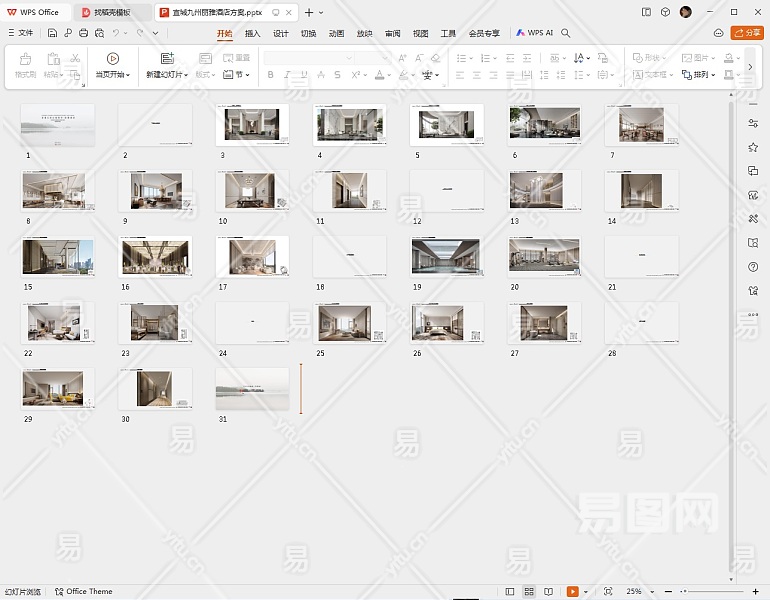Click the Print icon in quick access toolbar

coord(83,33)
